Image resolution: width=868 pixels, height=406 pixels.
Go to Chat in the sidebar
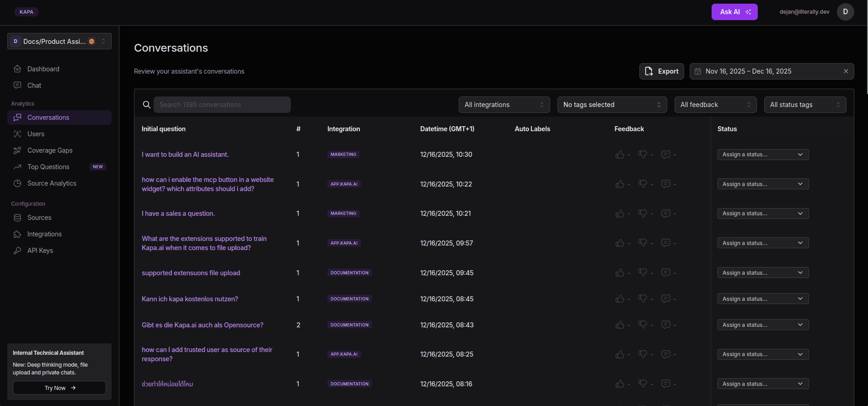tap(59, 85)
